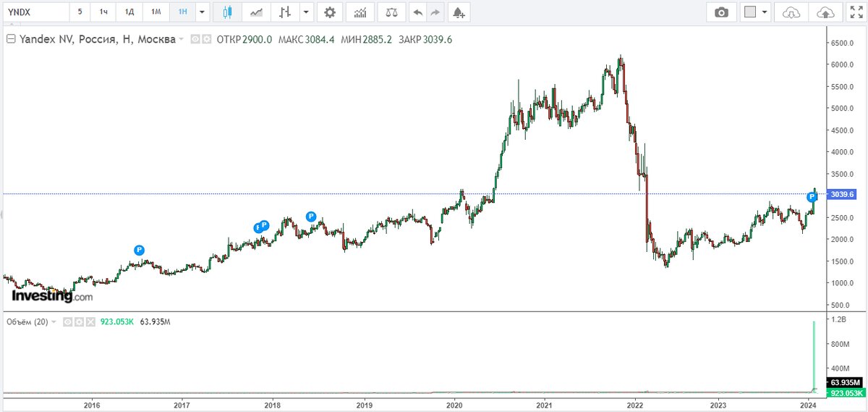868x412 pixels.
Task: Load saved chart cloud download icon
Action: (x=793, y=12)
